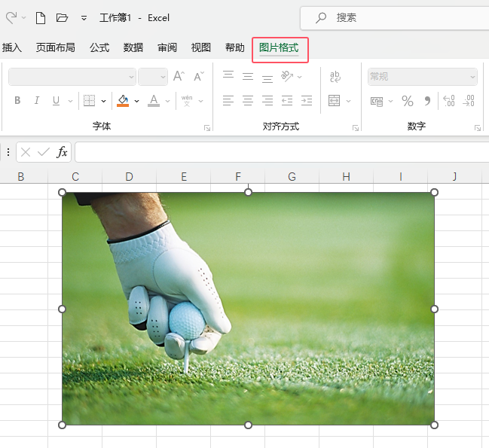The image size is (489, 448).
Task: Select column H header
Action: coord(346,177)
